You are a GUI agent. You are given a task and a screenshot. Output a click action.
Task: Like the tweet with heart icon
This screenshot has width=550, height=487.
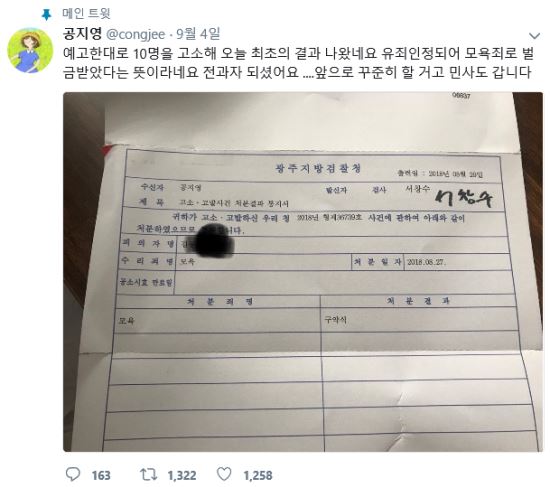pyautogui.click(x=224, y=474)
